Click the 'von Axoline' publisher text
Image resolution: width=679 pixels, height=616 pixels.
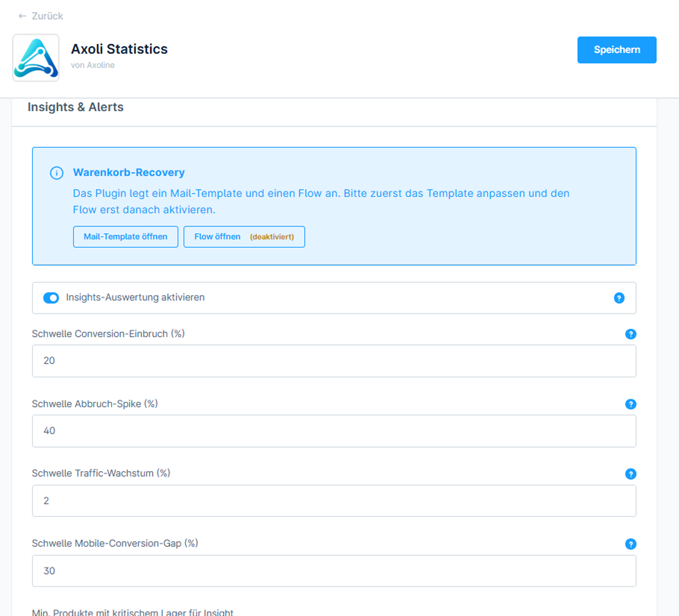(93, 65)
